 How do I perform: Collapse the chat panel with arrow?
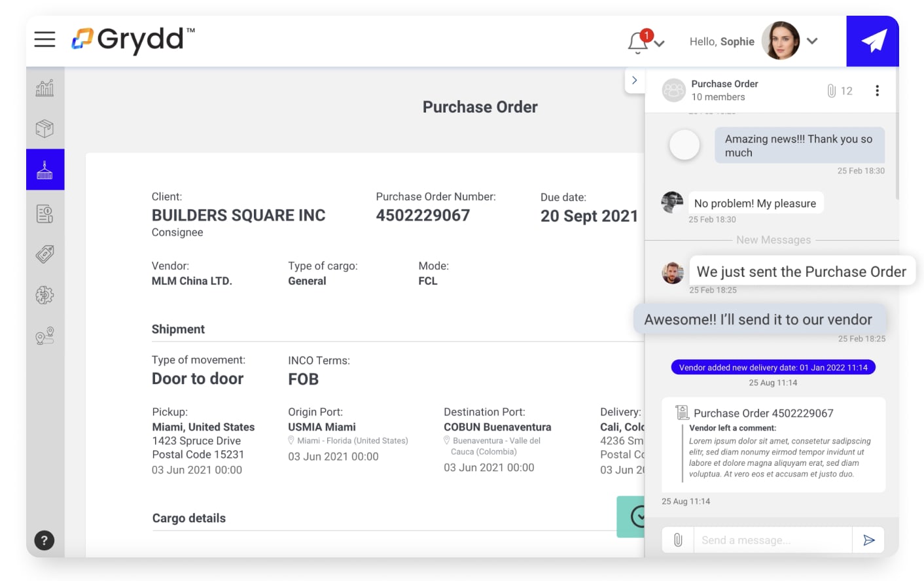(634, 80)
